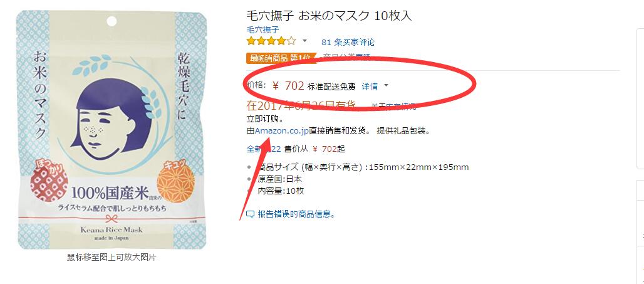Click the 鼠标移至图上可放大图片 caption
Image resolution: width=644 pixels, height=284 pixels.
(x=112, y=258)
